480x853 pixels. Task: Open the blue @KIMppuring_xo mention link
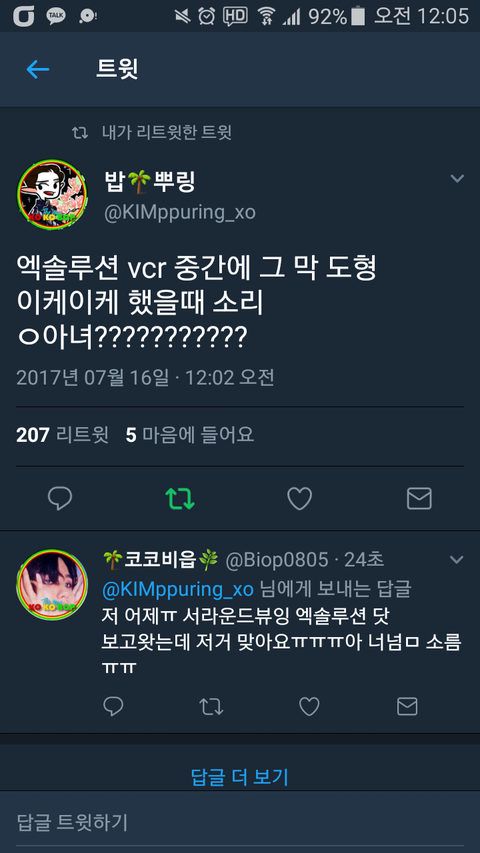[x=178, y=589]
